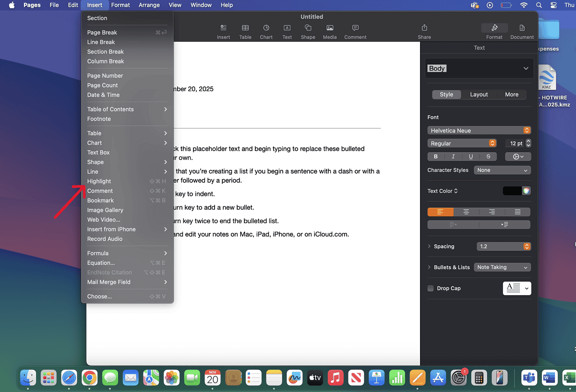Toggle Strikethrough text style
576x392 pixels.
tap(488, 156)
